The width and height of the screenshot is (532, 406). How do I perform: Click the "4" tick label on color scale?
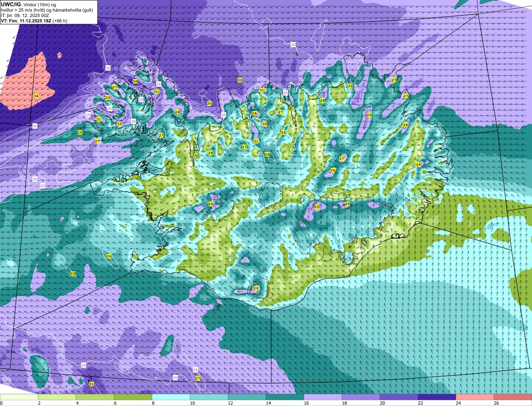[x=77, y=403]
